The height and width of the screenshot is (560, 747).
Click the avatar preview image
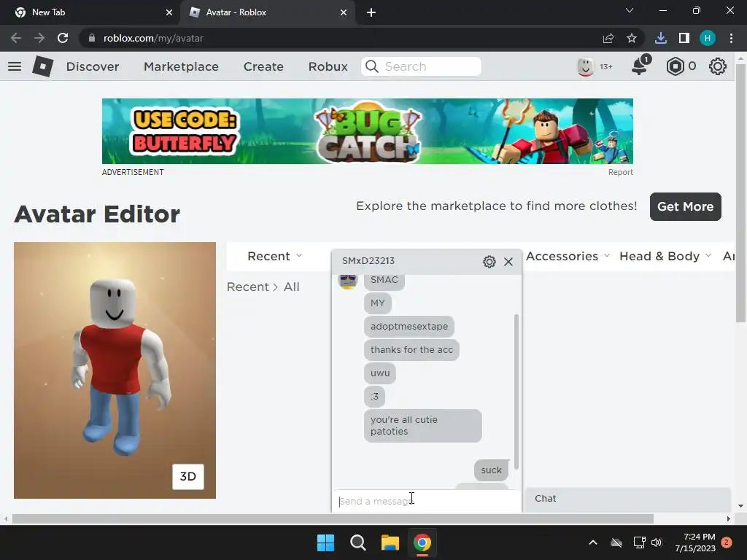[115, 370]
